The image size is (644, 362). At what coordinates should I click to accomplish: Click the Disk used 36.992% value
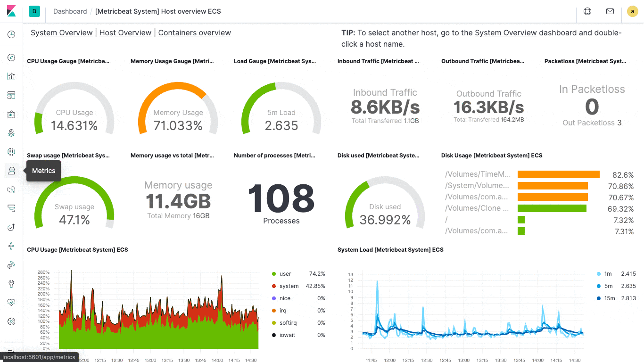click(385, 220)
